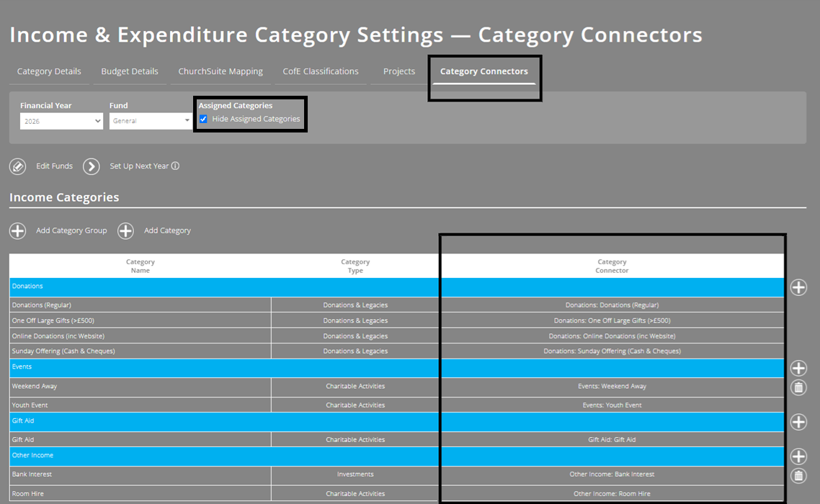Delete the Bank Interest category

(798, 476)
